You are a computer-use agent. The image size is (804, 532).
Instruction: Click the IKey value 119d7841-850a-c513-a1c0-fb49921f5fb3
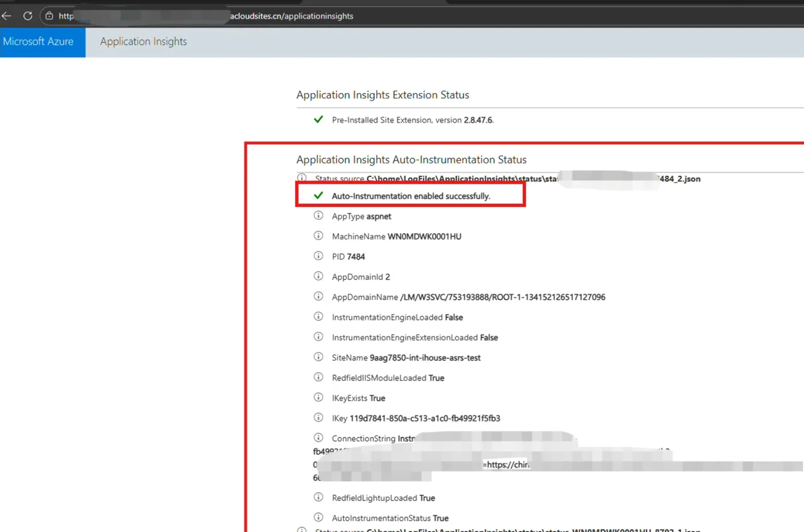point(425,418)
